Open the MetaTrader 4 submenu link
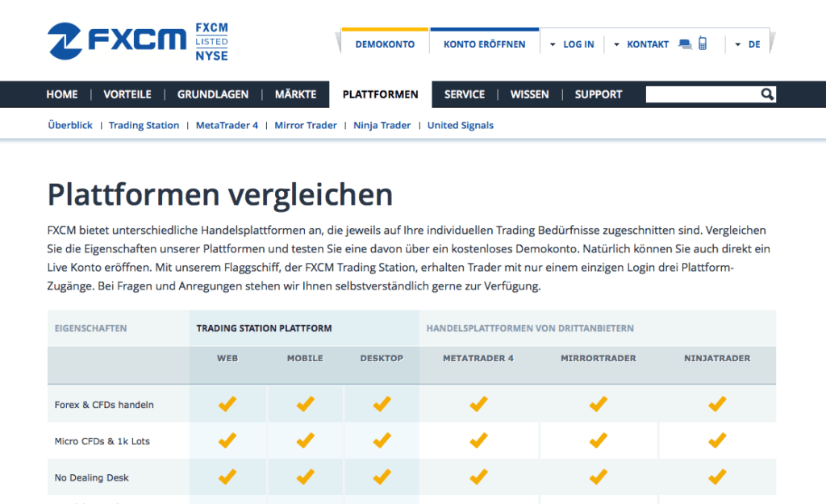The image size is (826, 504). click(227, 125)
